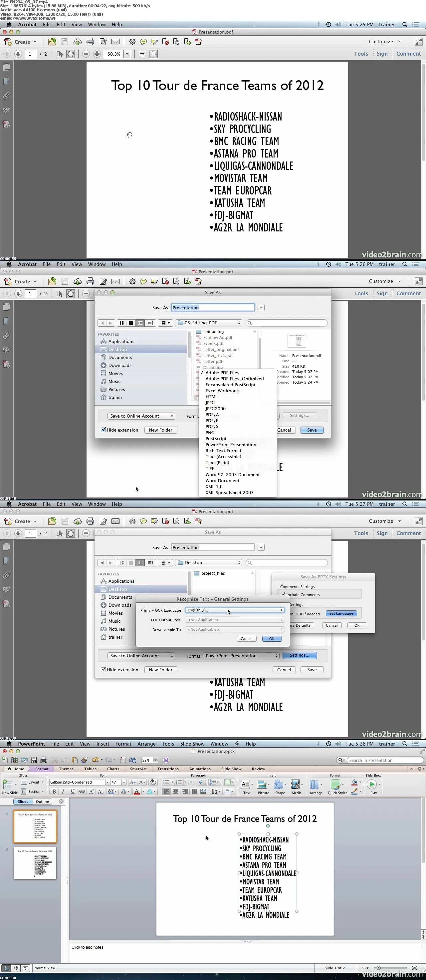Image resolution: width=426 pixels, height=980 pixels.
Task: Uncheck Include Comments in Save As PPTX Settings
Action: click(283, 594)
